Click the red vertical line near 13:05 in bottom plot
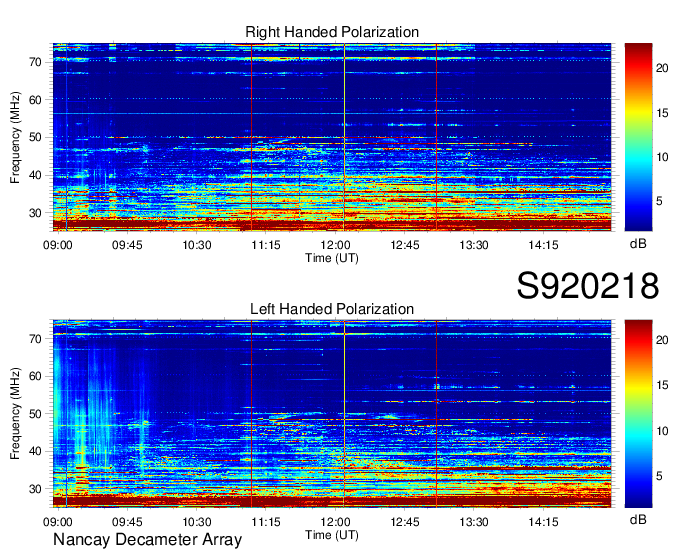 (436, 414)
